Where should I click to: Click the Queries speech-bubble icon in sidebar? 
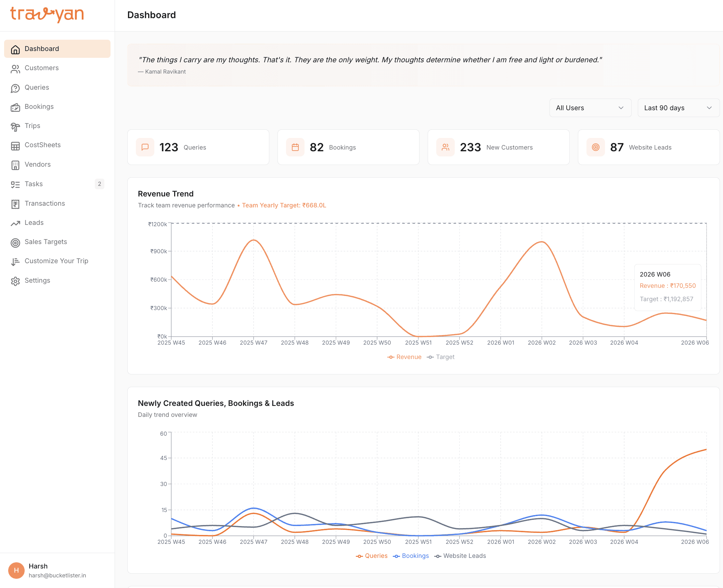(x=15, y=88)
